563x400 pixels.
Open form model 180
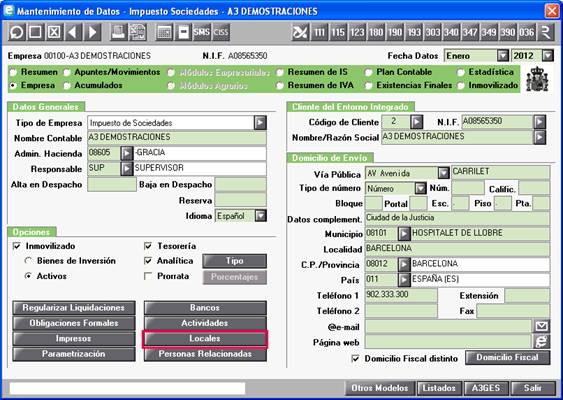point(376,33)
